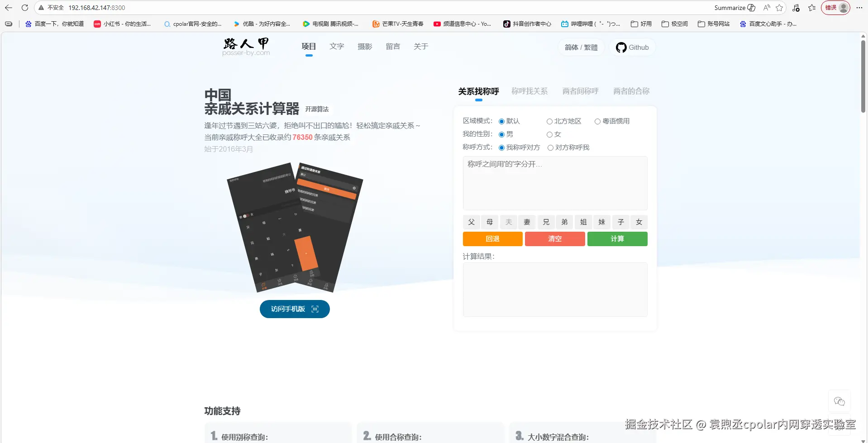The height and width of the screenshot is (443, 868).
Task: Click the page vertical scrollbar
Action: (x=863, y=77)
